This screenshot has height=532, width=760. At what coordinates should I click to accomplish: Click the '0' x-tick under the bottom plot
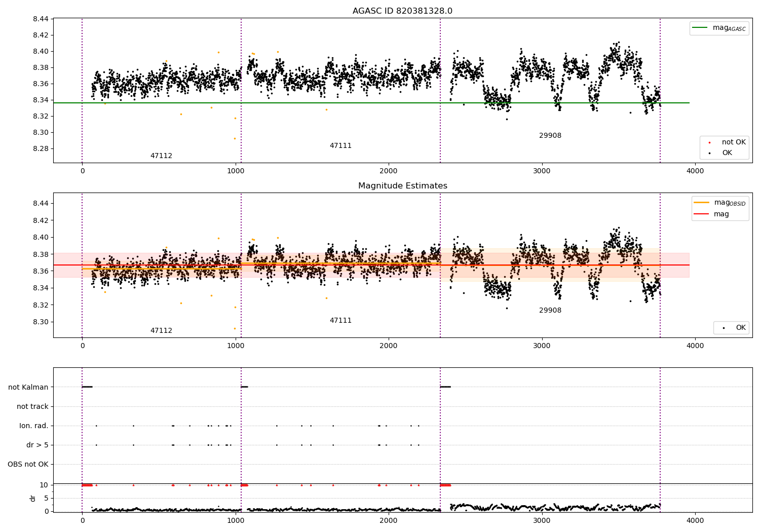82,521
